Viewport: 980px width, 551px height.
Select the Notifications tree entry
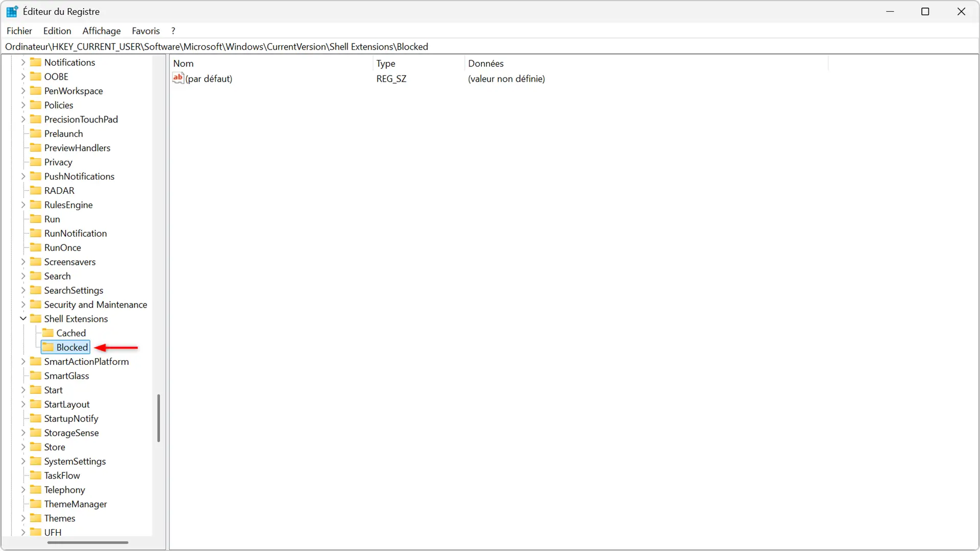70,62
